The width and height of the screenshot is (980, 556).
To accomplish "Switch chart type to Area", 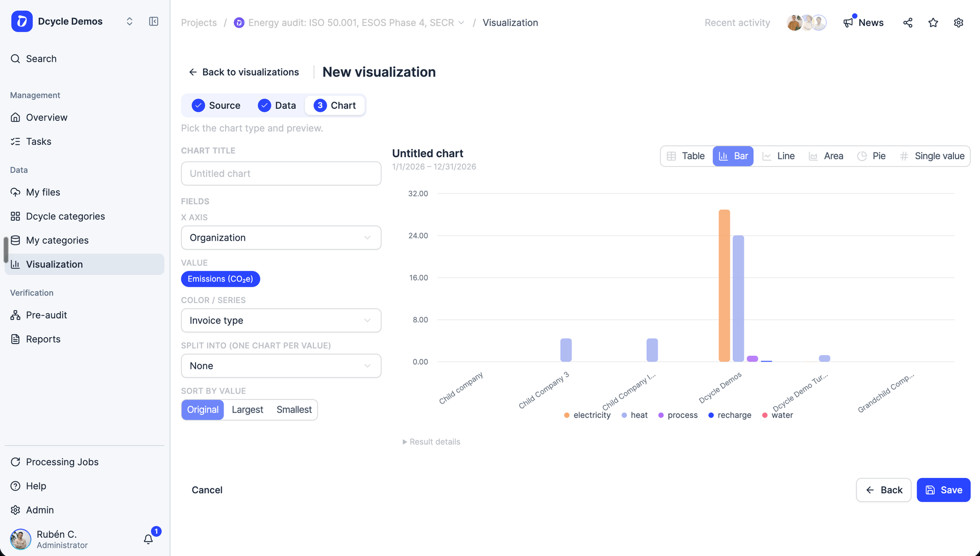I will pyautogui.click(x=826, y=156).
